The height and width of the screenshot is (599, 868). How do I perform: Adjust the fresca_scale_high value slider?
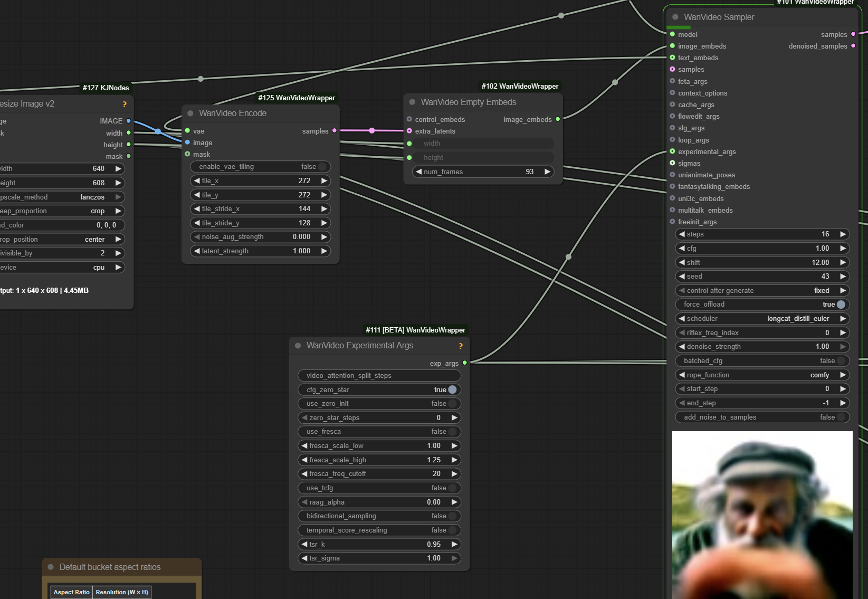(379, 460)
